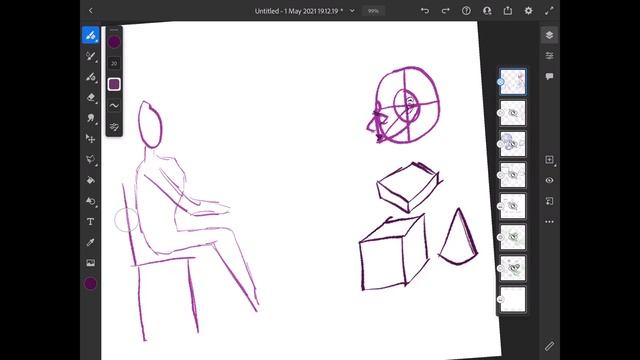
Task: Select the fifth layer thumbnail from top
Action: click(513, 206)
